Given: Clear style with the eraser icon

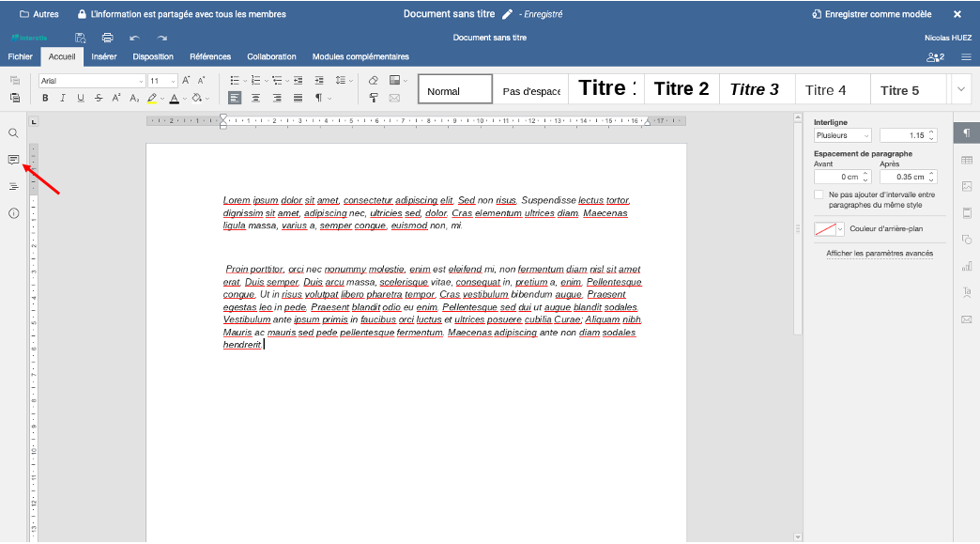Looking at the screenshot, I should pos(373,81).
